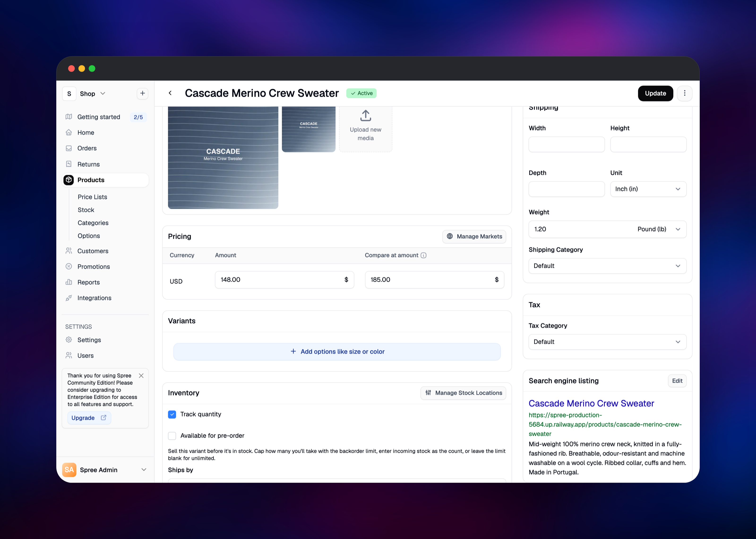Click the Customers people icon
The image size is (756, 539).
point(69,251)
